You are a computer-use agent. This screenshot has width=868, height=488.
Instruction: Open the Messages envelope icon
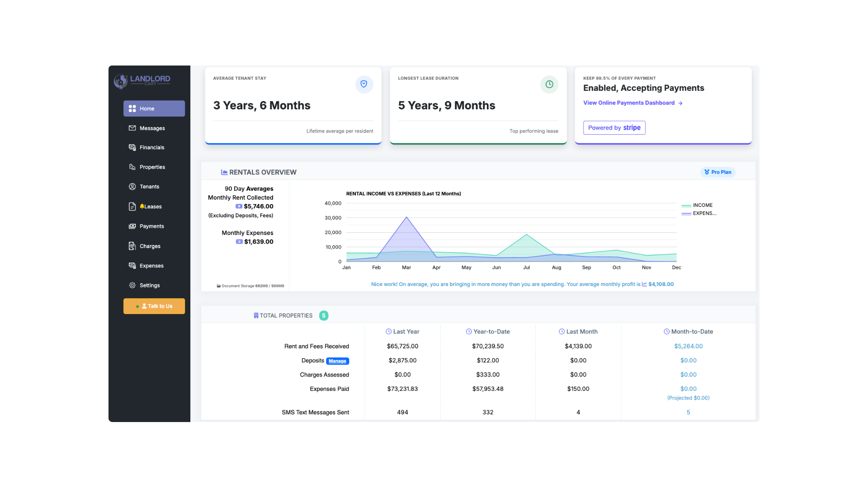[132, 128]
